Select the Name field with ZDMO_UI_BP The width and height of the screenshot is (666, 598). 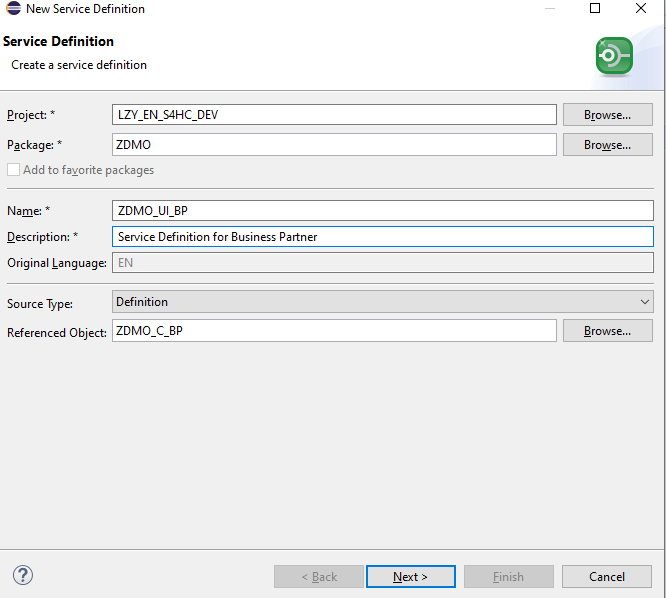click(x=382, y=210)
